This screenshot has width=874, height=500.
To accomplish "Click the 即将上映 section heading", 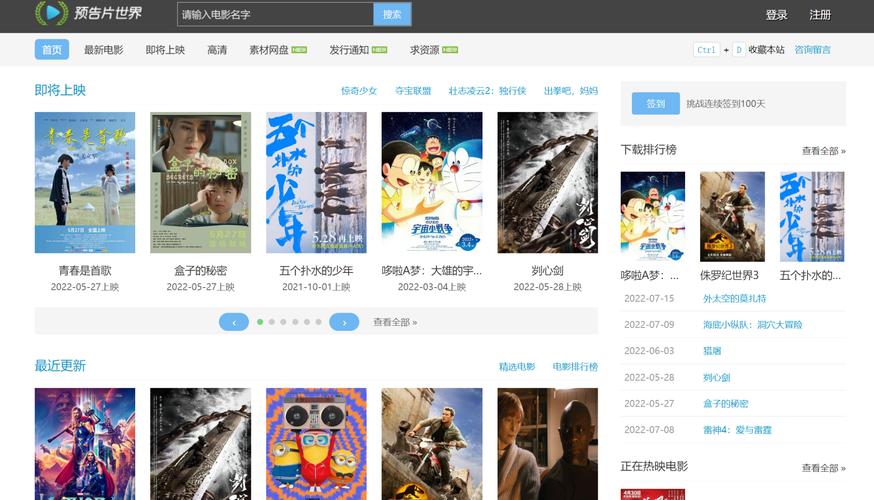I will pyautogui.click(x=60, y=90).
